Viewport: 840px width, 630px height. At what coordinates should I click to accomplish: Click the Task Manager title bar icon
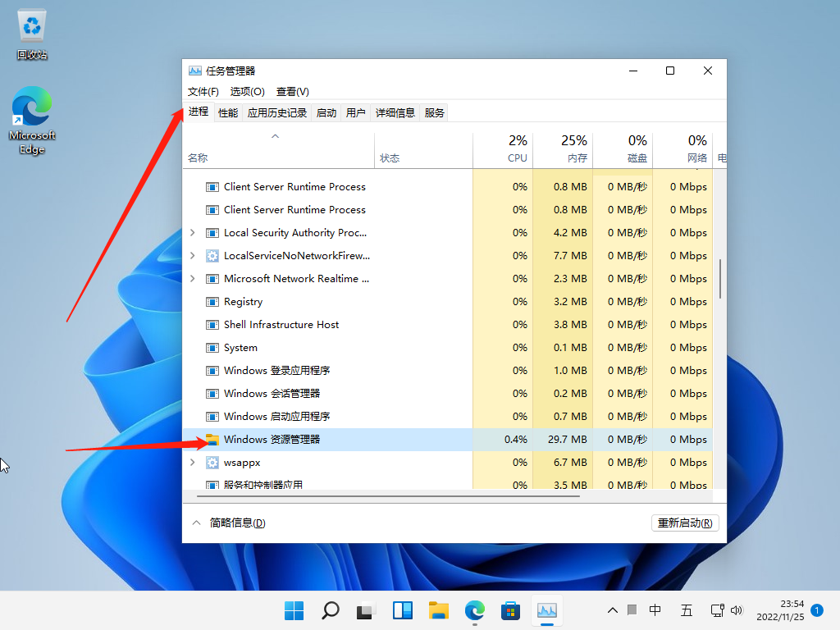195,71
